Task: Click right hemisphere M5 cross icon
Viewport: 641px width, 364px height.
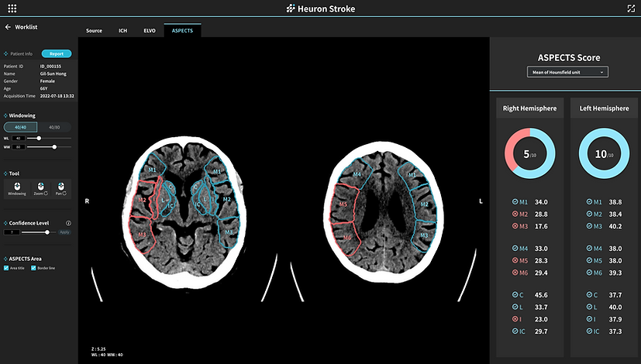Action: (515, 261)
